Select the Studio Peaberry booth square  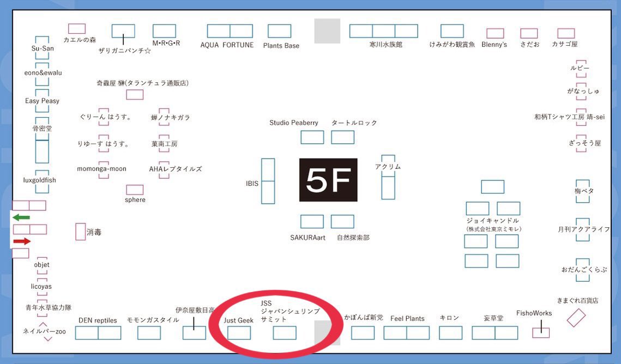click(311, 137)
